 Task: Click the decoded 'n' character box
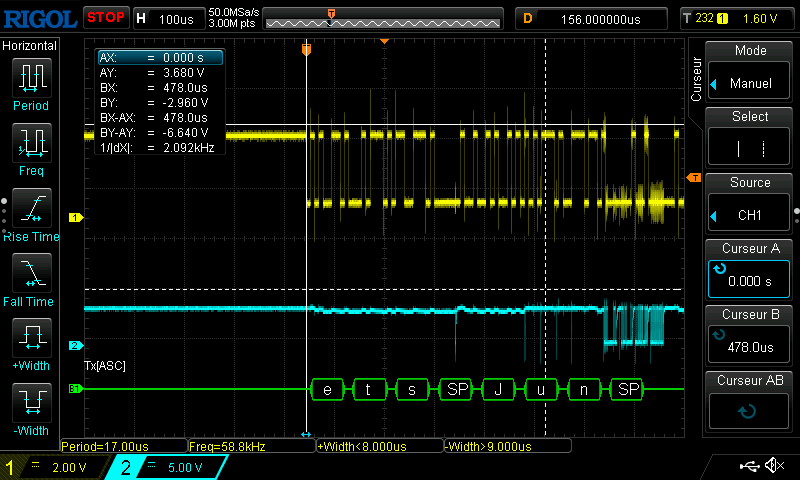click(584, 390)
